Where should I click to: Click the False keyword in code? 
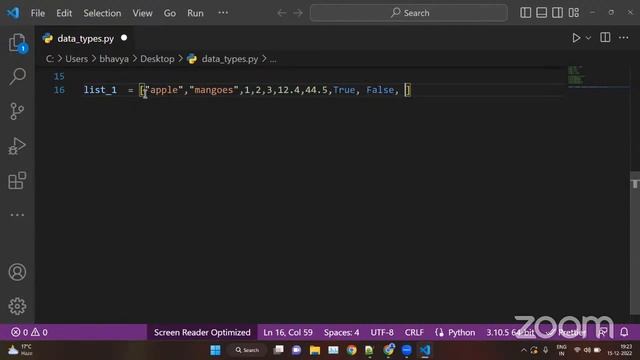pos(380,90)
